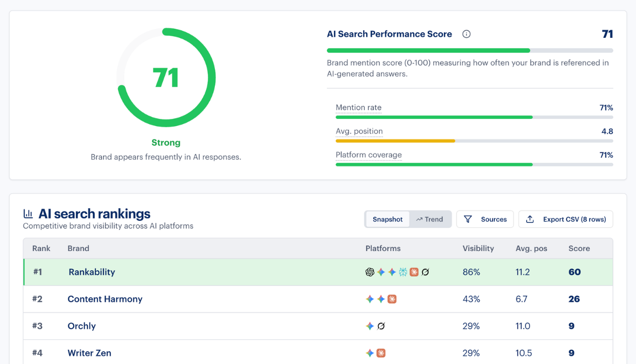Screen dimensions: 636x364
Task: Click the Grok icon in the Orchly row
Action: (381, 326)
